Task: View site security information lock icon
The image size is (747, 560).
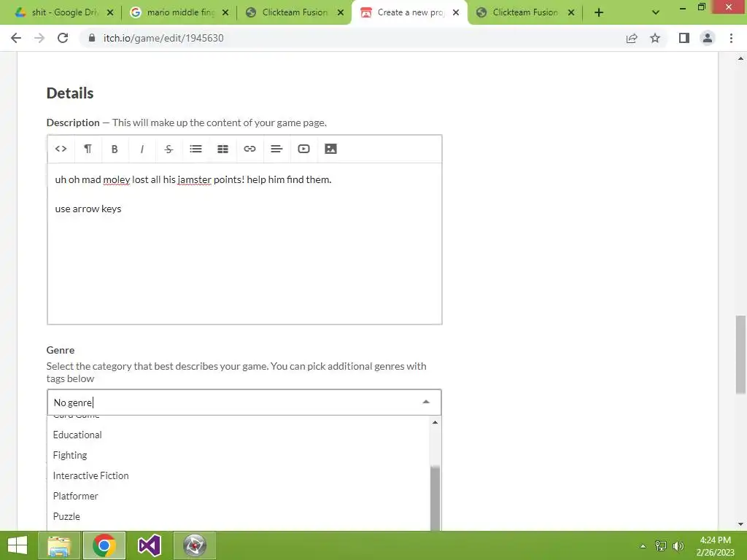Action: 92,38
